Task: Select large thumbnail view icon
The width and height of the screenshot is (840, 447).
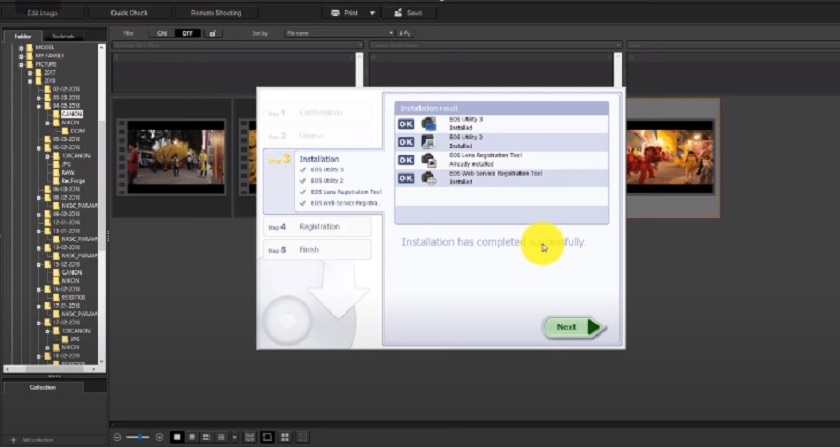Action: (x=177, y=437)
